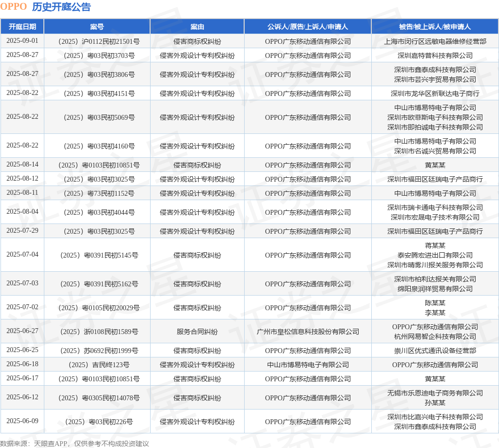Select the date cell '2025-08-04'
This screenshot has width=499, height=448.
(22, 211)
